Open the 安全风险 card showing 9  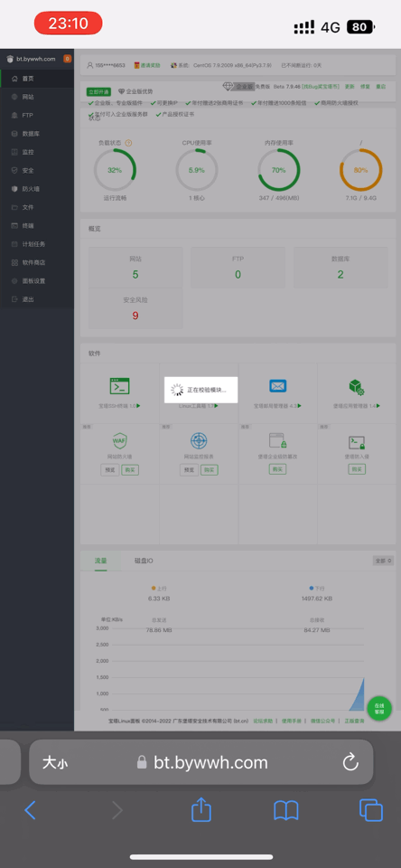coord(135,308)
